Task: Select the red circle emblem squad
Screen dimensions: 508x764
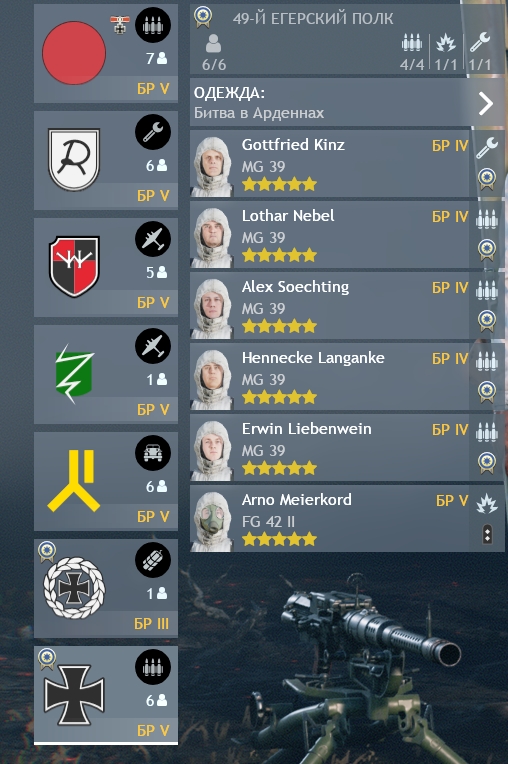Action: click(106, 53)
